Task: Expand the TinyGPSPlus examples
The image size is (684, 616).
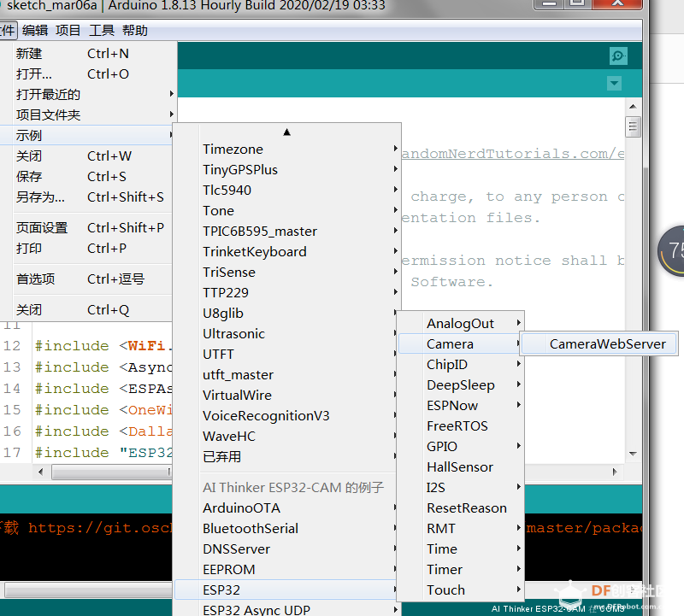Action: coord(287,169)
